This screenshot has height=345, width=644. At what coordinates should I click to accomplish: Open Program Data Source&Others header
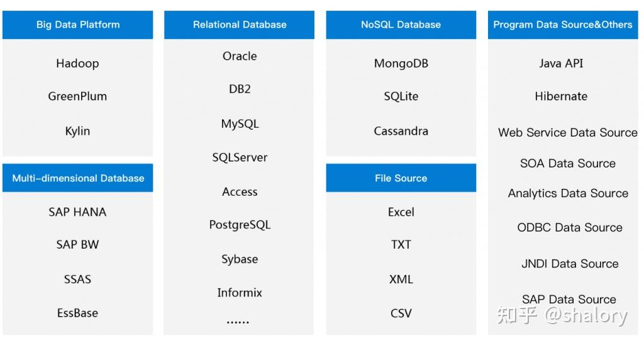(x=563, y=25)
